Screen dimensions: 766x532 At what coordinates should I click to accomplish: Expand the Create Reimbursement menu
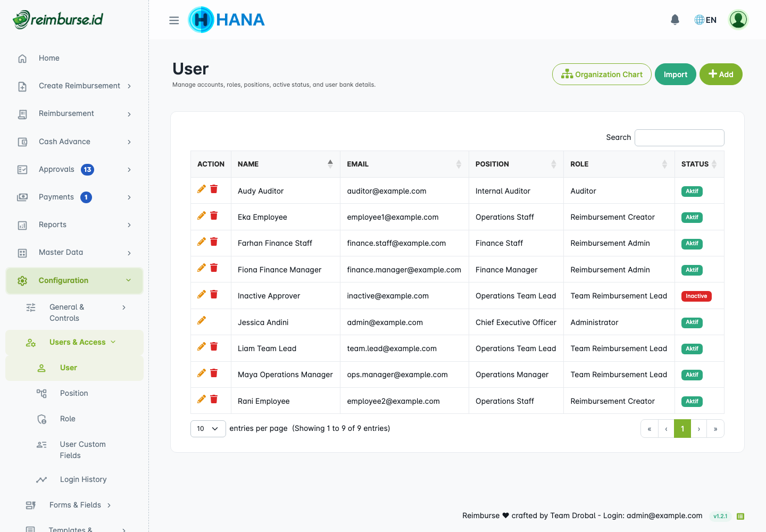74,86
